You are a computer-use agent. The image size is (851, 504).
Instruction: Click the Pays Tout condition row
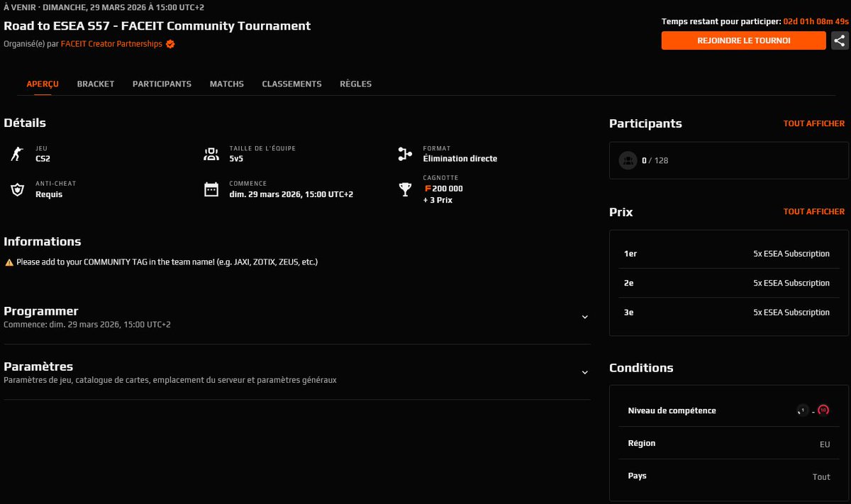tap(728, 476)
